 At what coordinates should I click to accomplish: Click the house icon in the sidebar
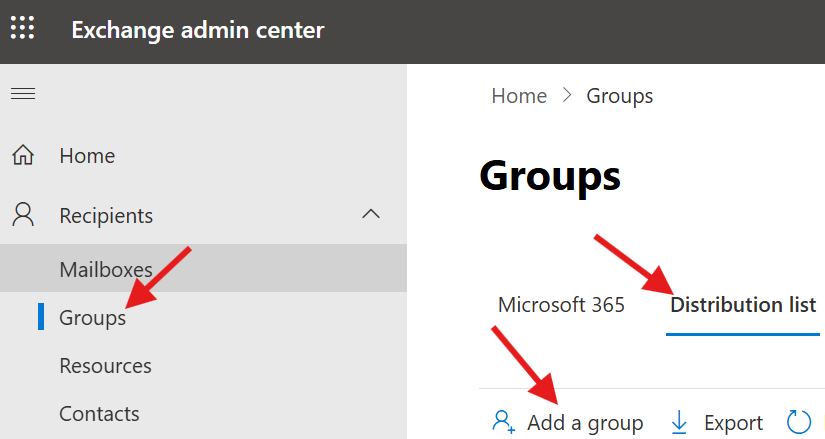[x=22, y=156]
